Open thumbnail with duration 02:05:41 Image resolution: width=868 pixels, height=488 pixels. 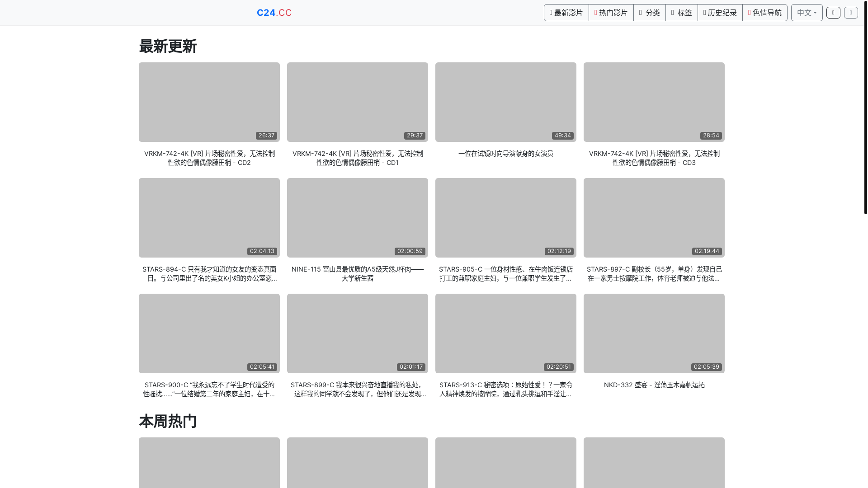[x=209, y=333]
